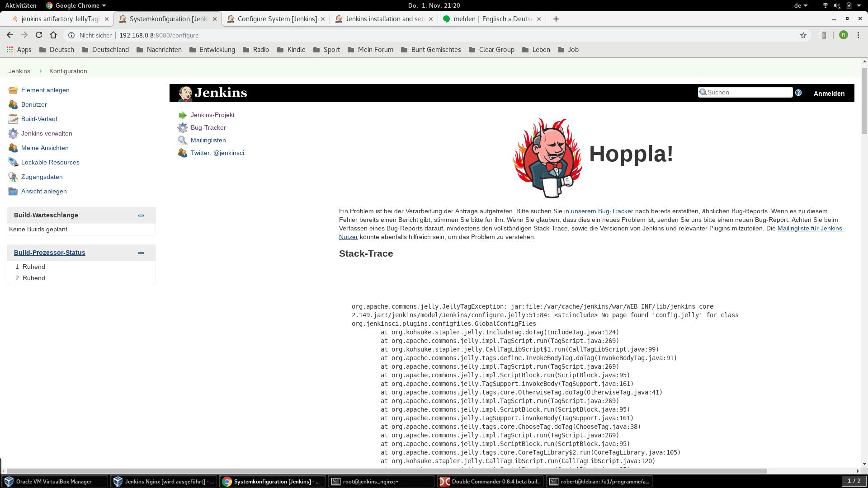Open the Deutsch bookmarks folder
Image resolution: width=868 pixels, height=488 pixels.
tap(57, 50)
